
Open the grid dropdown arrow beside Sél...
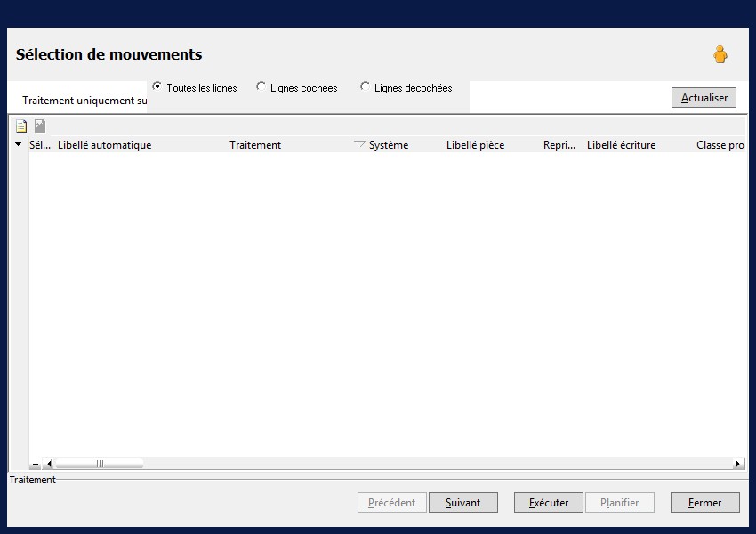[19, 144]
